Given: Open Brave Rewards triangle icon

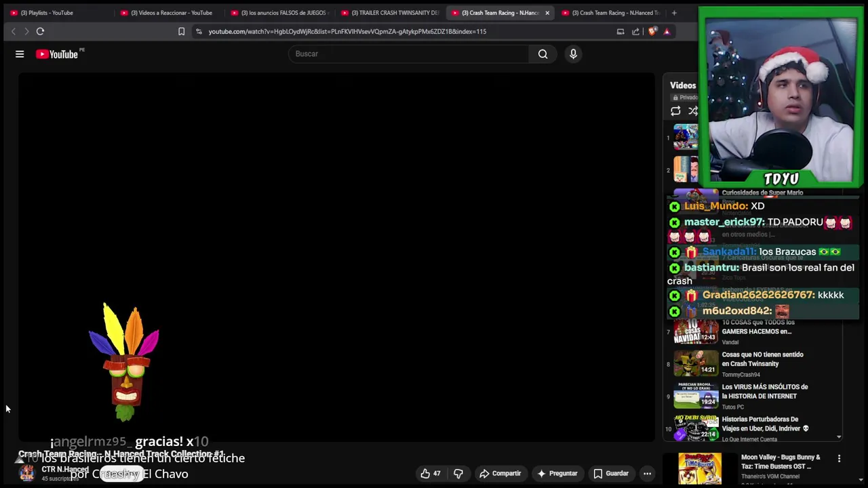Looking at the screenshot, I should (667, 31).
